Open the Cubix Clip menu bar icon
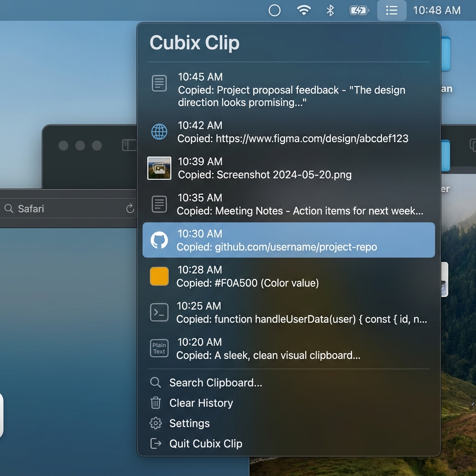This screenshot has width=476, height=476. point(391,10)
